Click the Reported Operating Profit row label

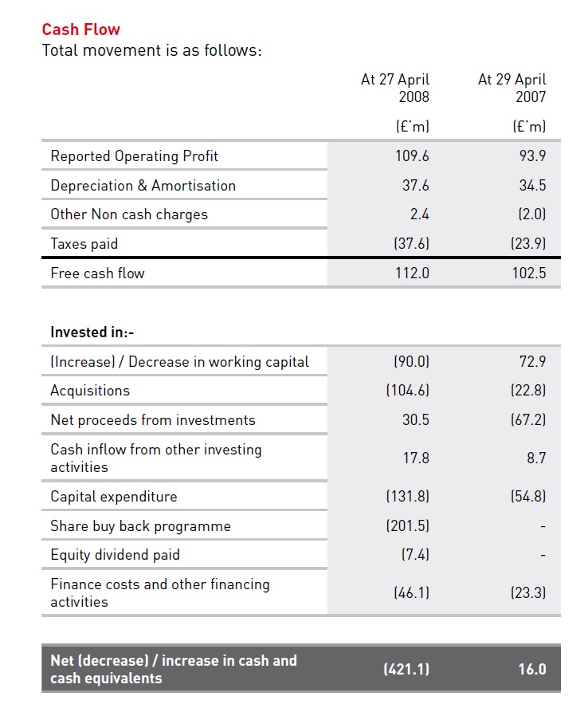[134, 155]
